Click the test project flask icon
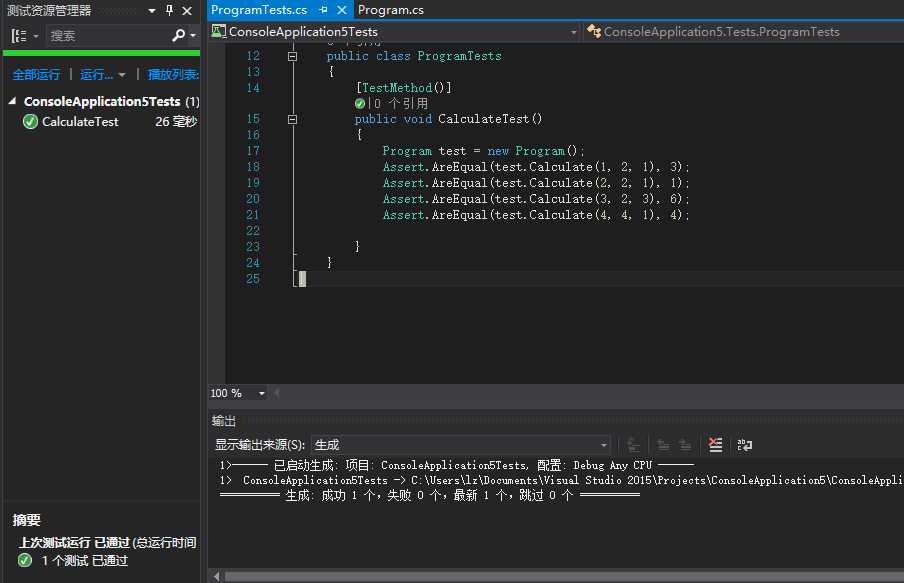Screen dimensions: 904x583 click(219, 31)
